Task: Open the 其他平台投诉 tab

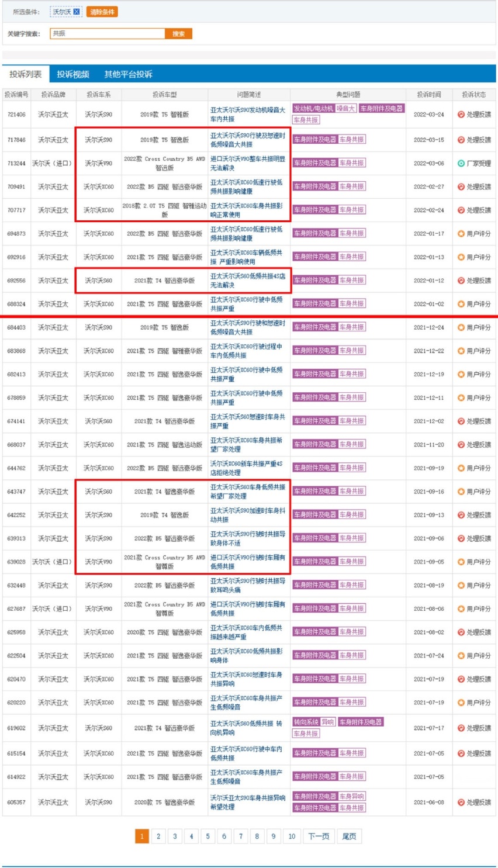Action: click(x=128, y=74)
